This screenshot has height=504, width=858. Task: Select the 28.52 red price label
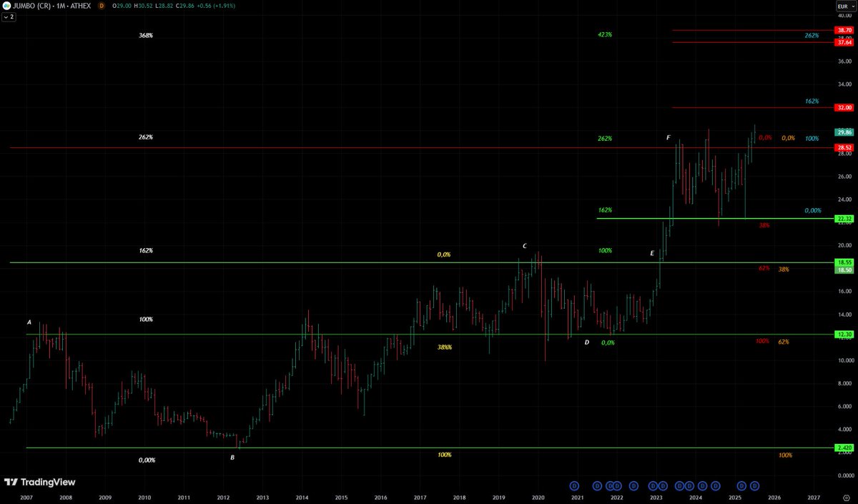click(844, 147)
